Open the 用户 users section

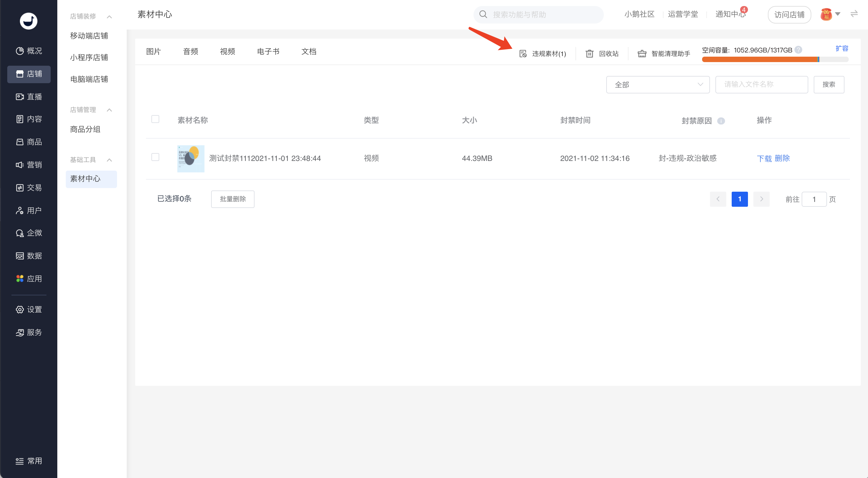[29, 211]
